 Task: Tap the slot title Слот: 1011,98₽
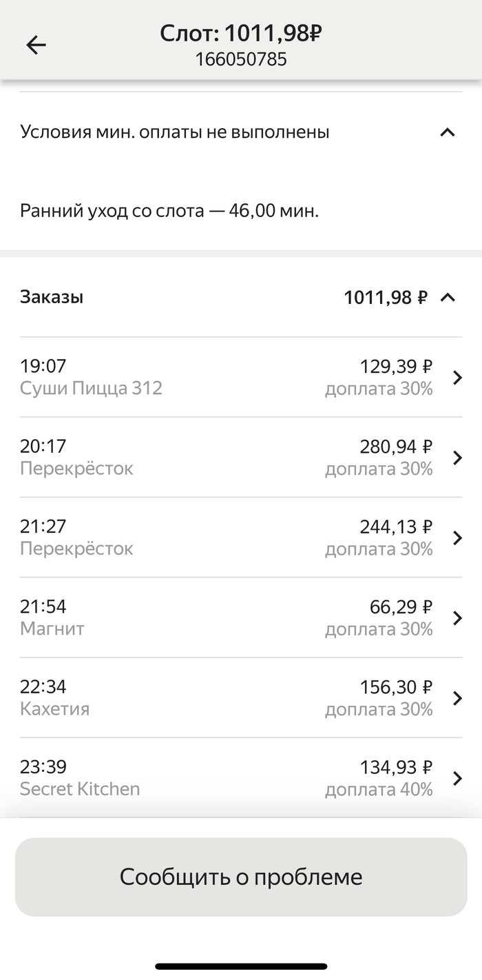[241, 33]
